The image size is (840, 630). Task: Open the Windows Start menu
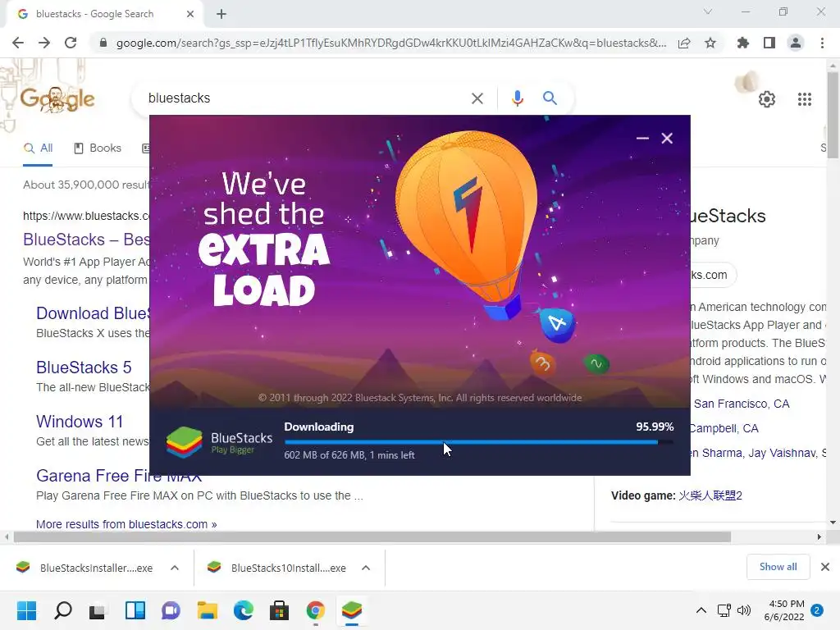point(27,610)
